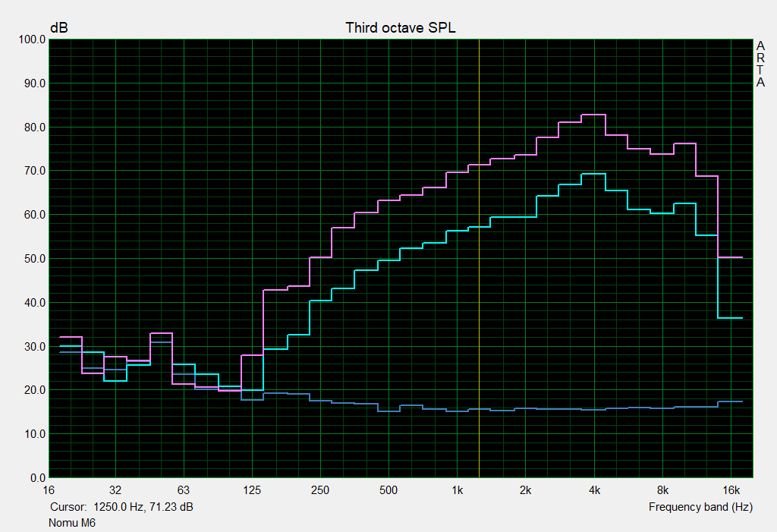Click the 20.0 dB axis value

point(35,390)
